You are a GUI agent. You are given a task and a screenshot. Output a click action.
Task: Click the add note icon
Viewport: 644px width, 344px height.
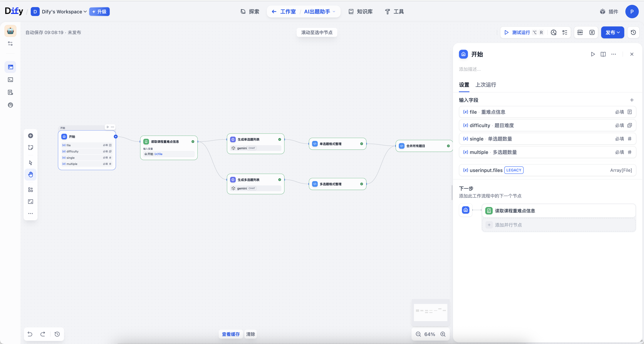(31, 147)
